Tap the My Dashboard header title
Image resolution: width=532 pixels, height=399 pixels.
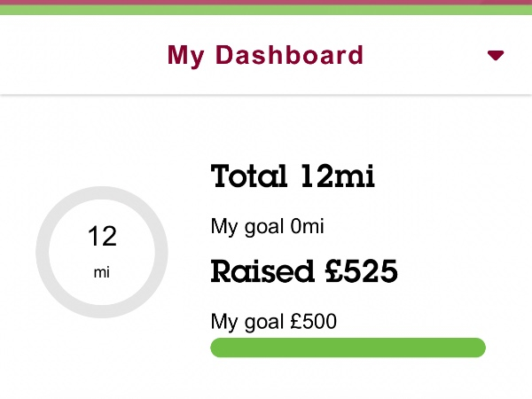pos(265,55)
